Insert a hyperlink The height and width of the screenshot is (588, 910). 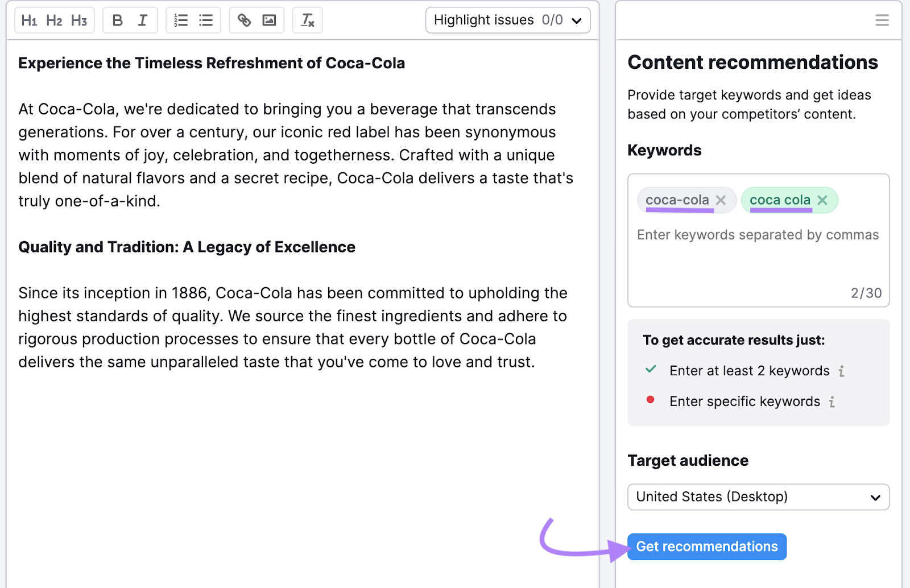tap(244, 20)
